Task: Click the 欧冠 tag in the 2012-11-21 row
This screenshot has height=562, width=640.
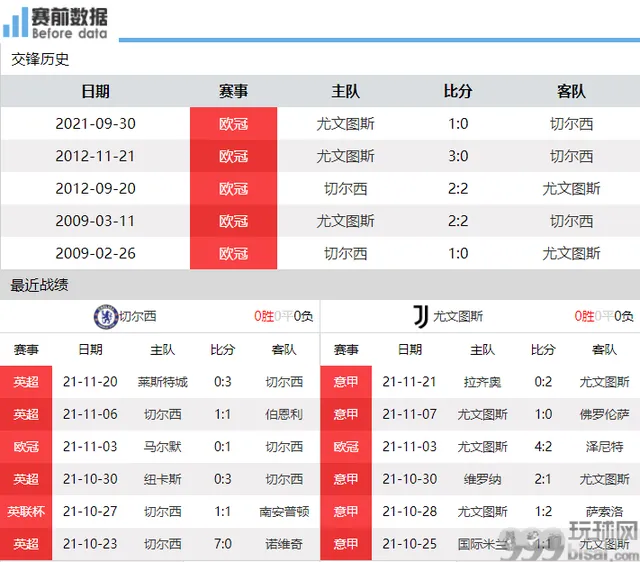Action: coord(233,156)
